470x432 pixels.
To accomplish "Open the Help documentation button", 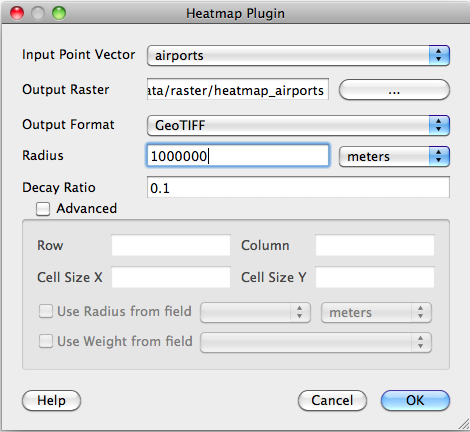I will [51, 401].
